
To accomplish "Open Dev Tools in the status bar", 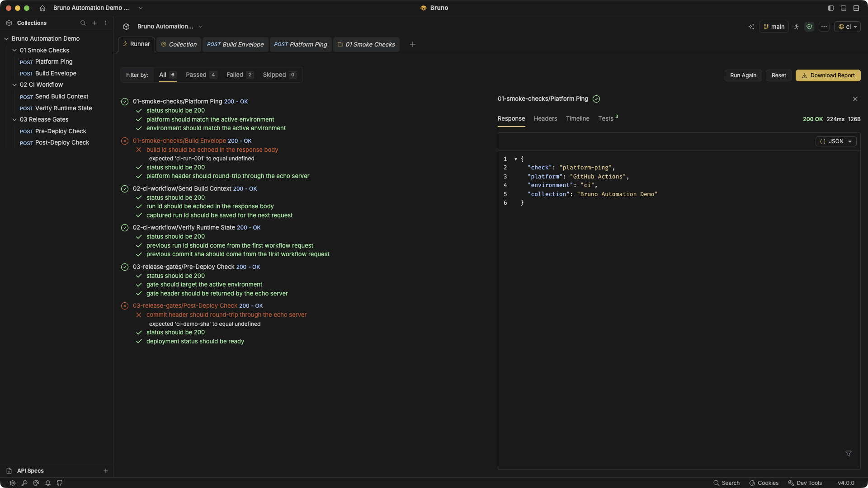I will [x=805, y=483].
